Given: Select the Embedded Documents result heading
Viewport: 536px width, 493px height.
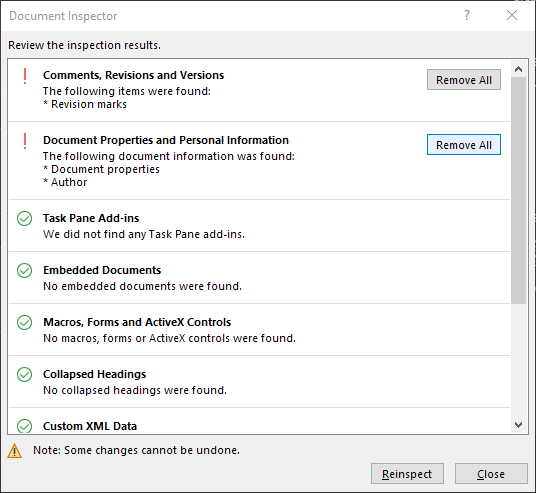Looking at the screenshot, I should (102, 270).
